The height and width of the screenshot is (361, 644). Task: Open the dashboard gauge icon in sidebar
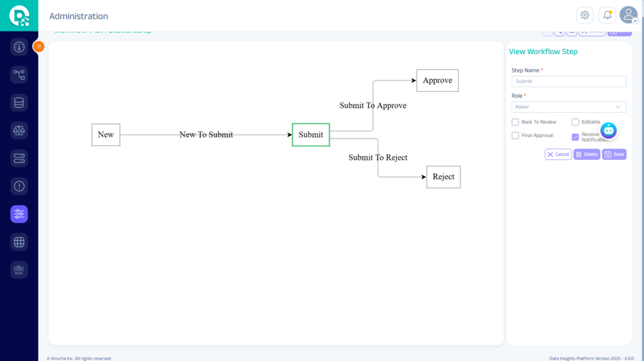[x=19, y=47]
